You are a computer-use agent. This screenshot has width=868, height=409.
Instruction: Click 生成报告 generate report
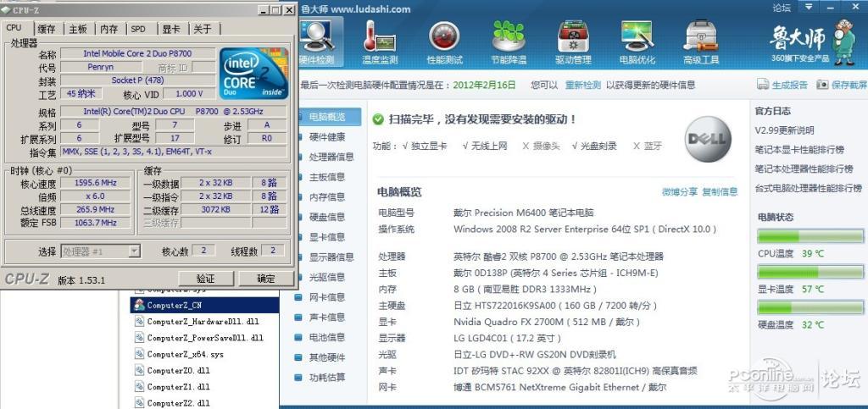tap(782, 85)
